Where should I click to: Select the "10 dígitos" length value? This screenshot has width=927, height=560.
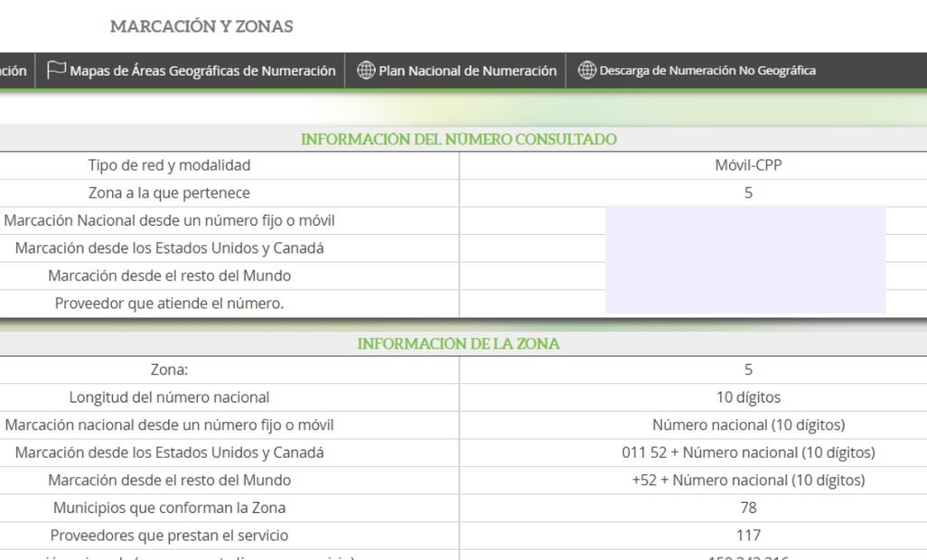click(748, 397)
